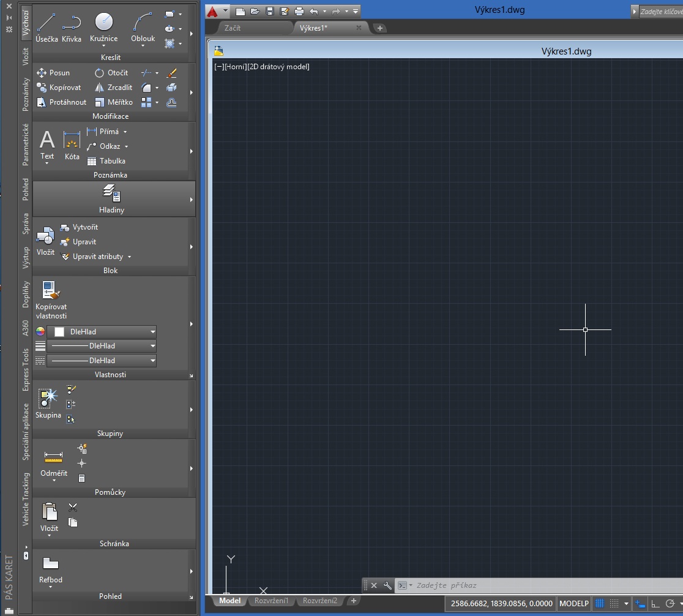Select the Odměřit measure tool
The width and height of the screenshot is (683, 616).
(x=54, y=464)
